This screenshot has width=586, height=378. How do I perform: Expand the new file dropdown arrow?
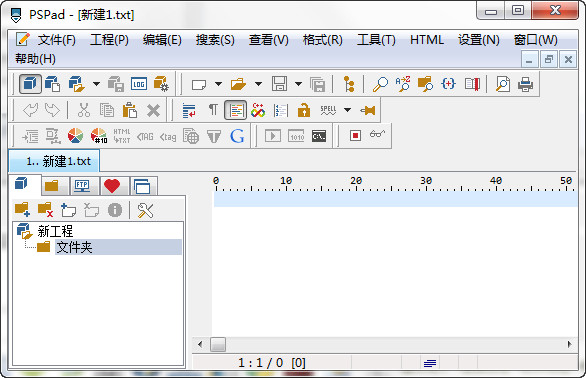[219, 84]
